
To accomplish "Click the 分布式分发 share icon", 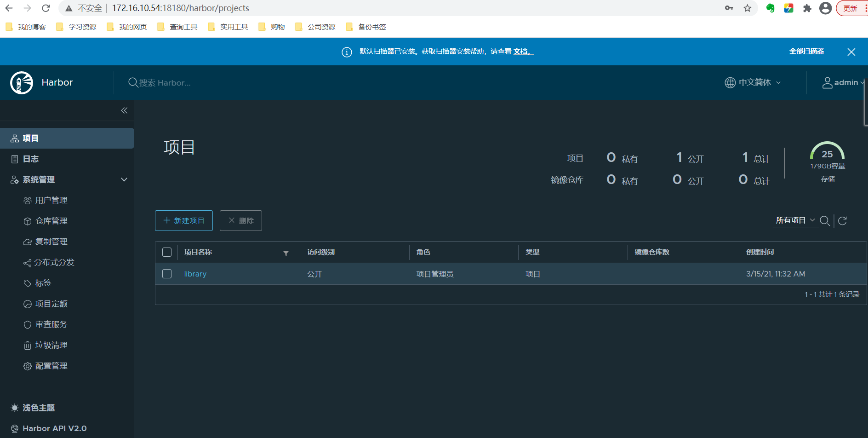I will click(28, 263).
